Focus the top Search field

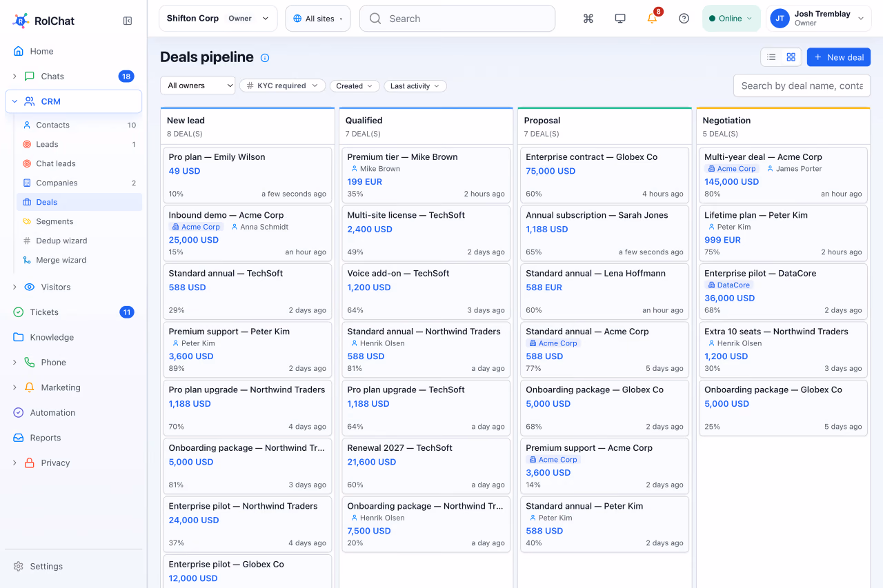(457, 19)
